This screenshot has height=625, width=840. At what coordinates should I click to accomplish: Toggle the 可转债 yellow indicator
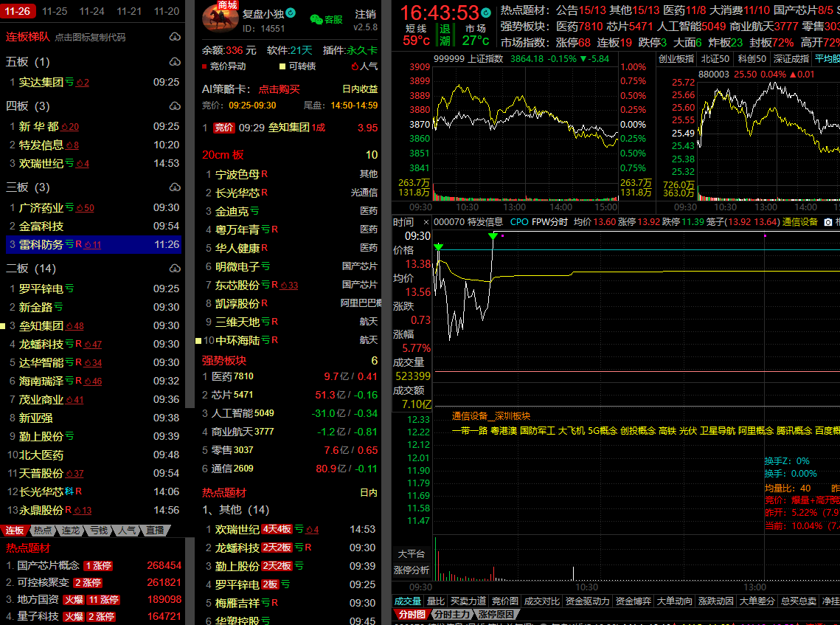(x=282, y=66)
